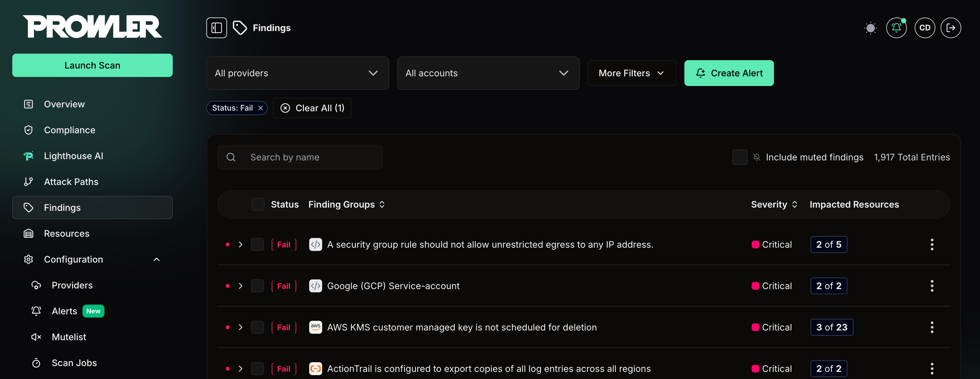Click the Alerts bell icon in sidebar

point(36,311)
